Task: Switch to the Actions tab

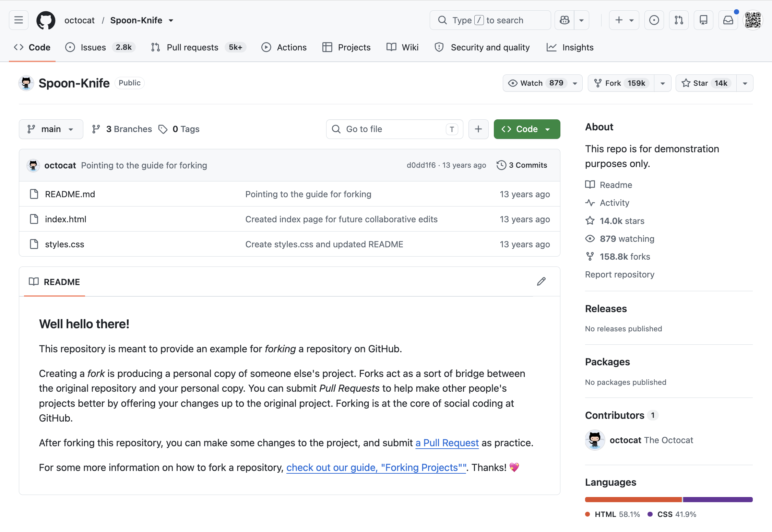Action: [284, 47]
